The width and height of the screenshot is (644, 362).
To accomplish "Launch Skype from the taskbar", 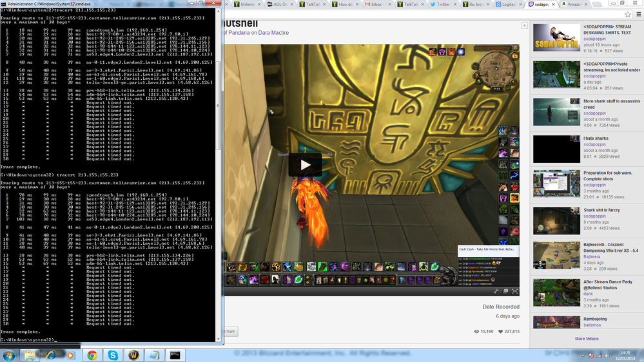I will 113,355.
